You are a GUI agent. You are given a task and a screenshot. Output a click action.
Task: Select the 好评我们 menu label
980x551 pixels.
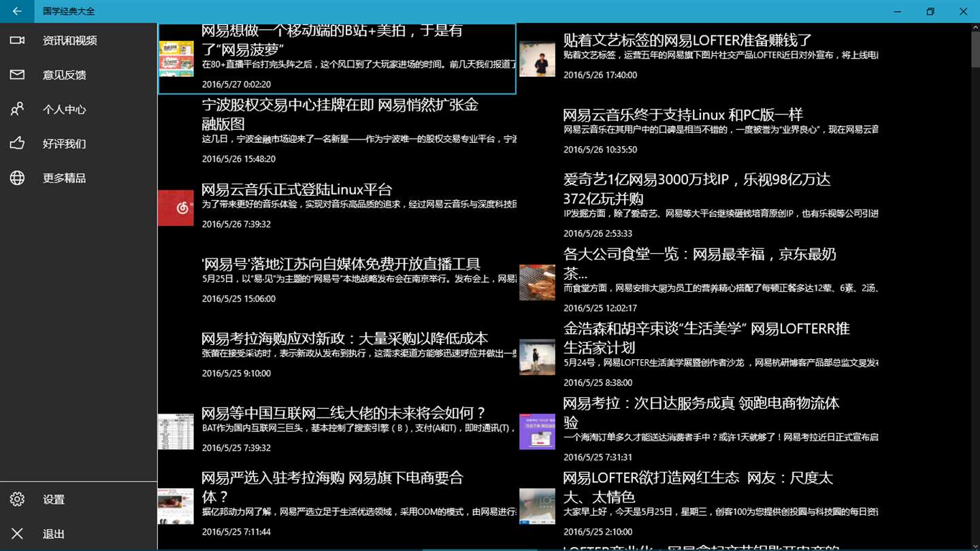[x=65, y=144]
